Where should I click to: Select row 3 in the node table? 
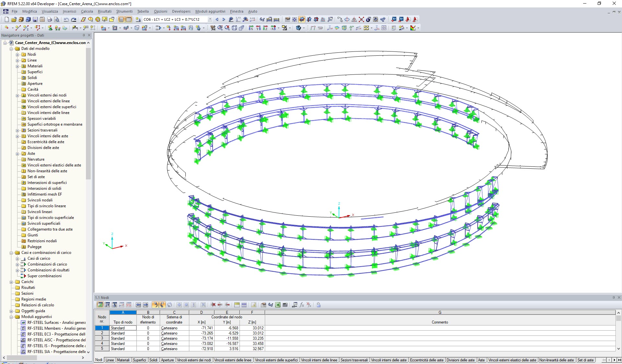click(x=102, y=338)
